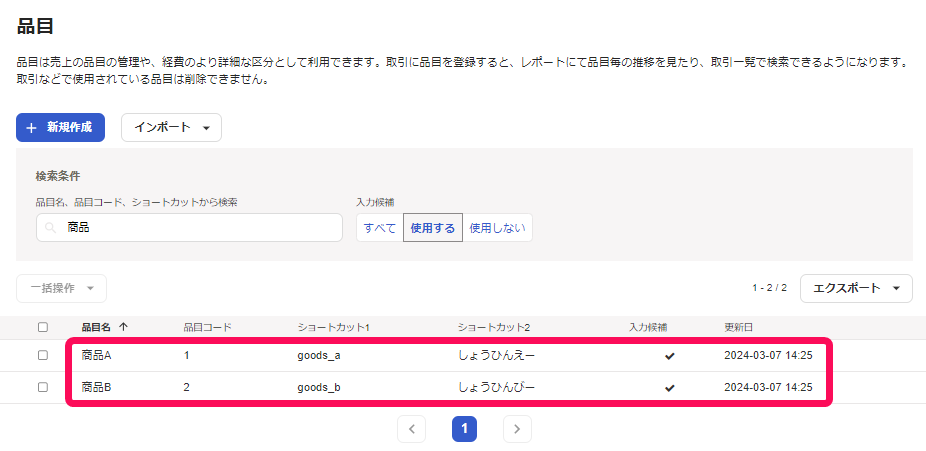Click the 更新日 column header
Image resolution: width=926 pixels, height=451 pixels.
738,327
